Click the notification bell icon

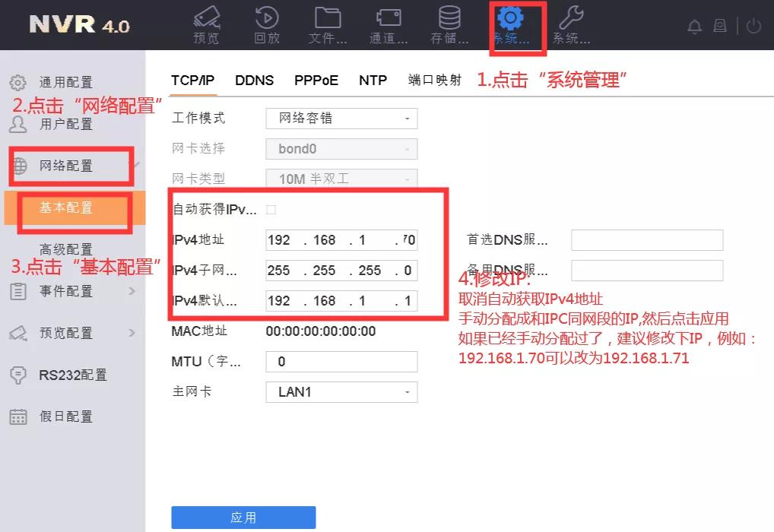694,25
